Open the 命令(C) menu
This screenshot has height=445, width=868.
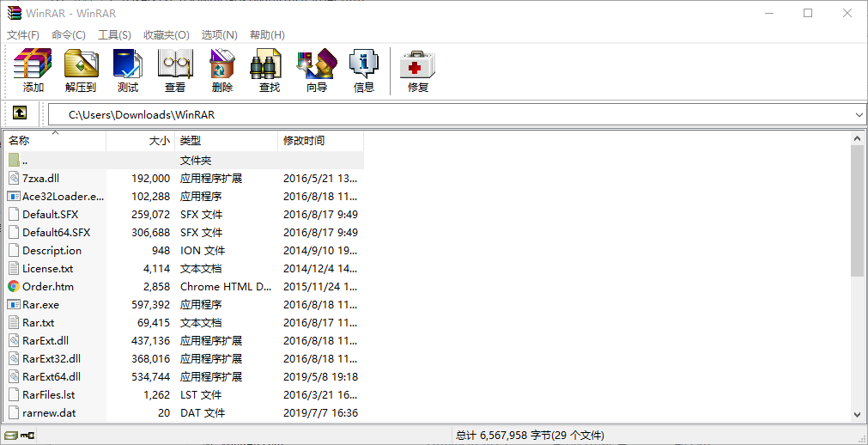[69, 35]
